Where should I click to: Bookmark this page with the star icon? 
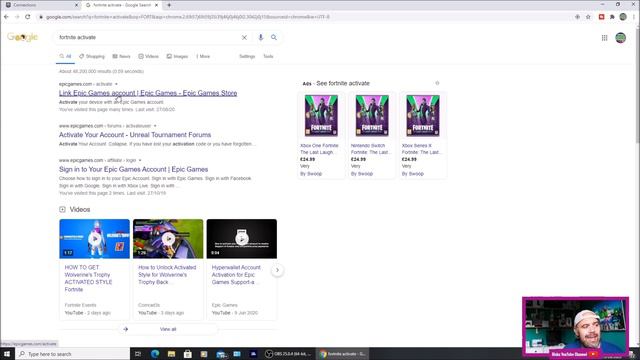pyautogui.click(x=588, y=17)
